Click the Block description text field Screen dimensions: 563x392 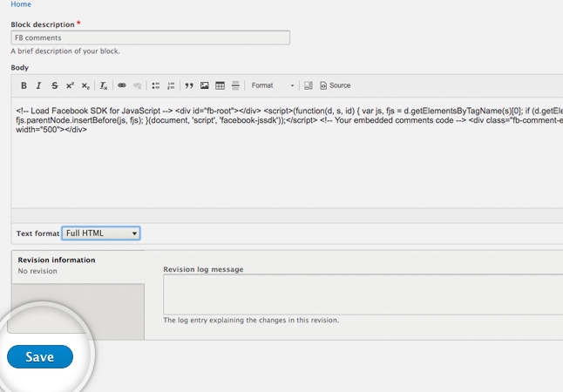(x=150, y=38)
